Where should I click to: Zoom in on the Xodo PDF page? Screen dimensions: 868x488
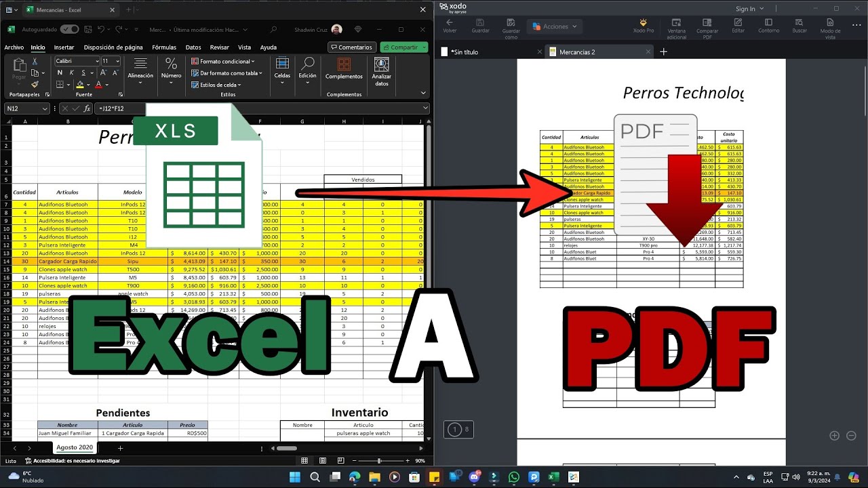pos(834,436)
